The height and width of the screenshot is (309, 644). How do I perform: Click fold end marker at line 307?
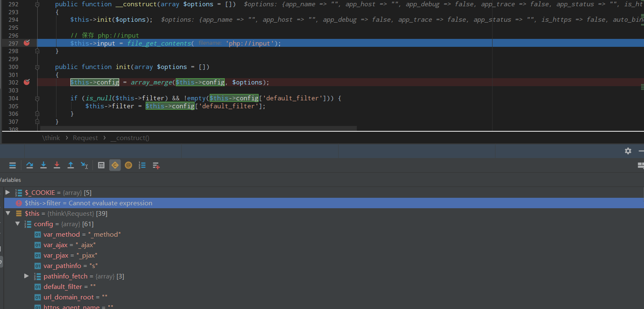37,122
